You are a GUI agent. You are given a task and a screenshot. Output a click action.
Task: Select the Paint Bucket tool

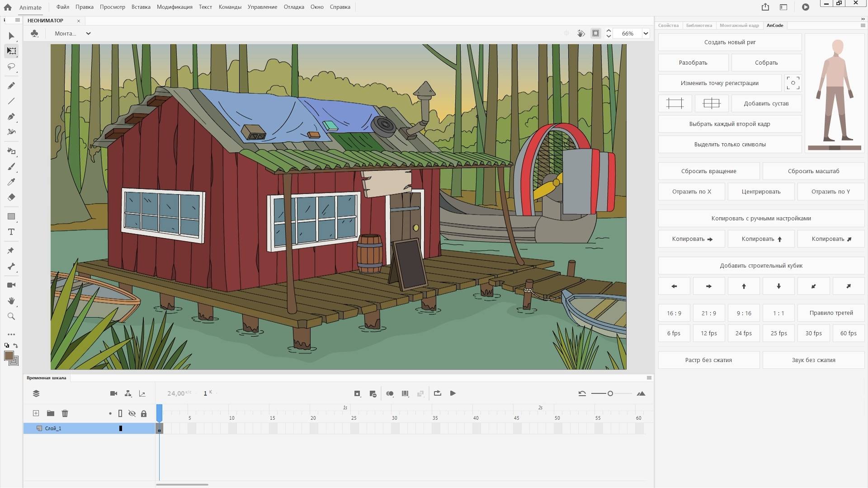pyautogui.click(x=11, y=151)
